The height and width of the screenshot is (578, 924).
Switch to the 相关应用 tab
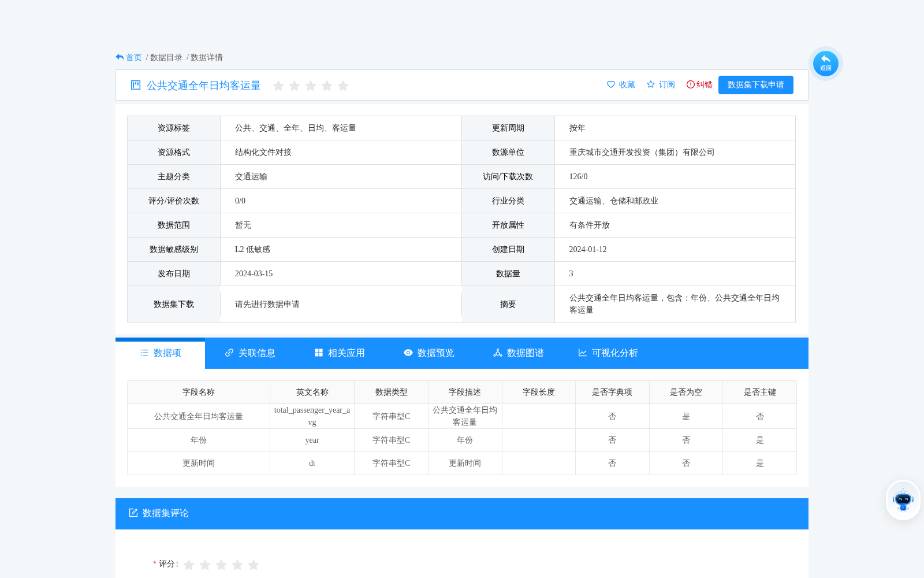click(340, 353)
